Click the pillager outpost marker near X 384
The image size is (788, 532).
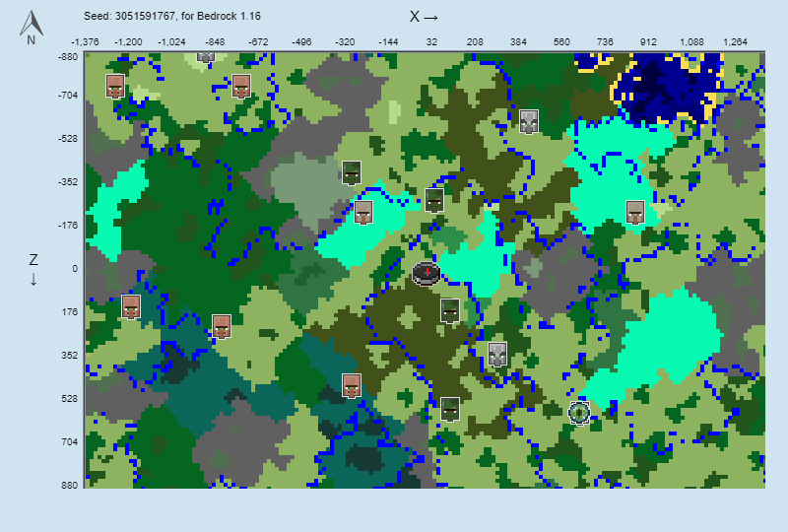[529, 122]
